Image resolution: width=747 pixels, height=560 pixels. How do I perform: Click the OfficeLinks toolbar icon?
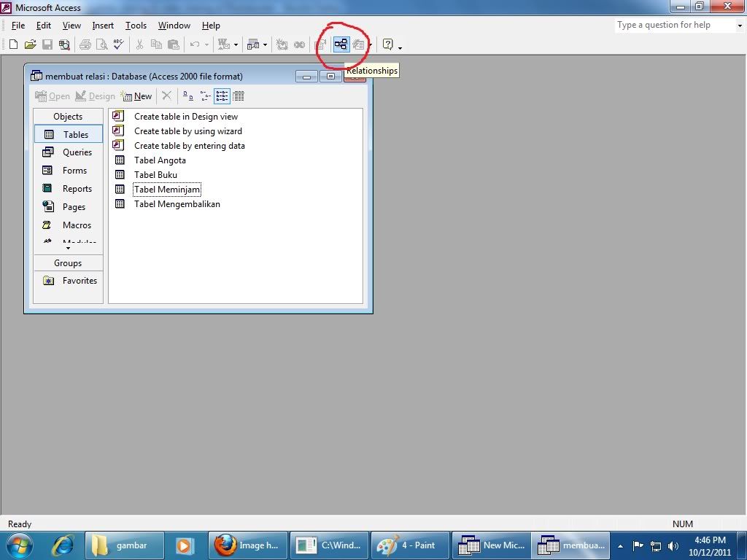point(223,44)
